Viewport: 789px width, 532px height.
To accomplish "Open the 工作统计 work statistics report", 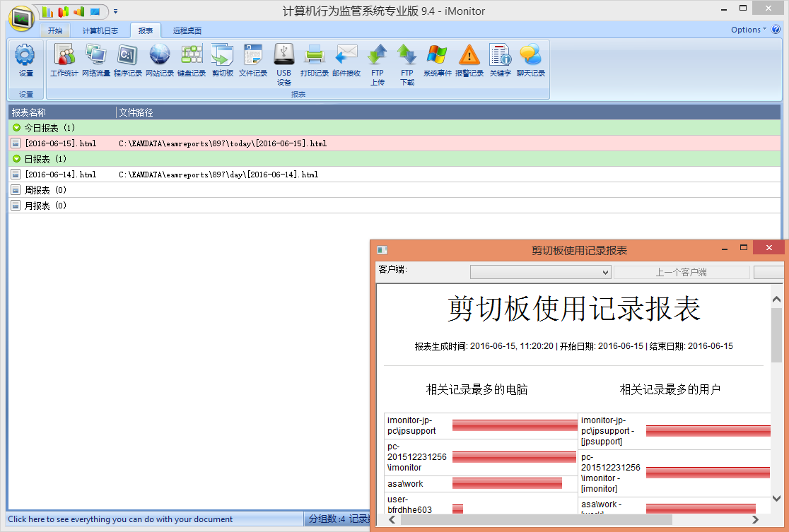I will pos(64,60).
